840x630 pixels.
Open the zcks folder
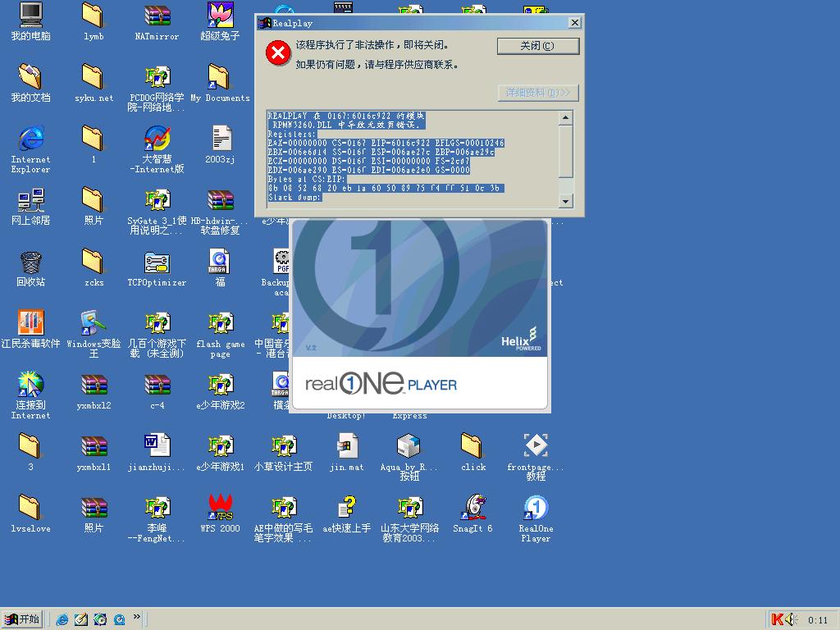point(94,261)
